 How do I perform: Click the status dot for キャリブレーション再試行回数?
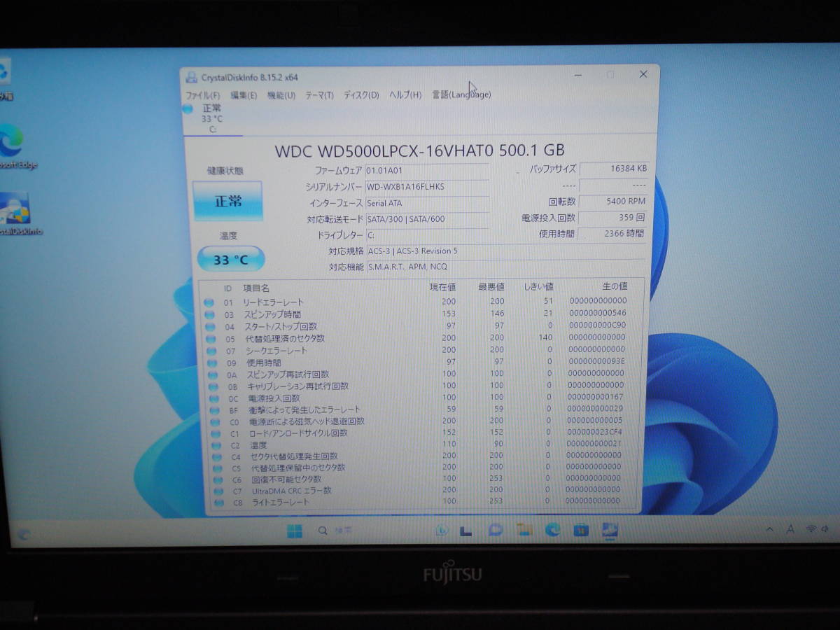[x=213, y=386]
